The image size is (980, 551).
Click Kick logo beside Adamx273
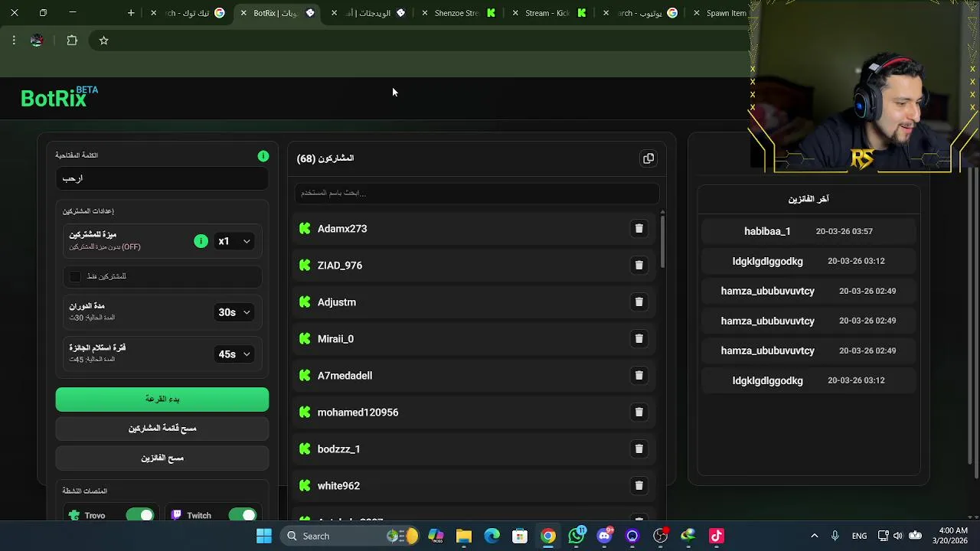pos(305,228)
